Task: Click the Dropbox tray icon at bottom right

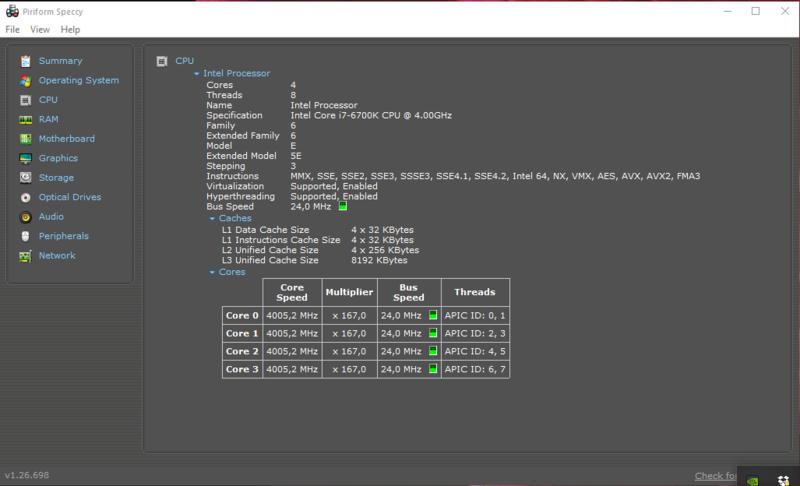Action: (783, 480)
